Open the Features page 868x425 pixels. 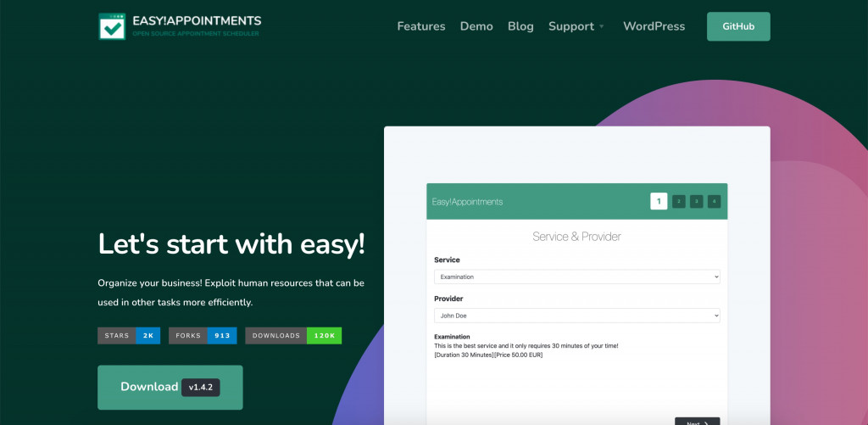[420, 26]
